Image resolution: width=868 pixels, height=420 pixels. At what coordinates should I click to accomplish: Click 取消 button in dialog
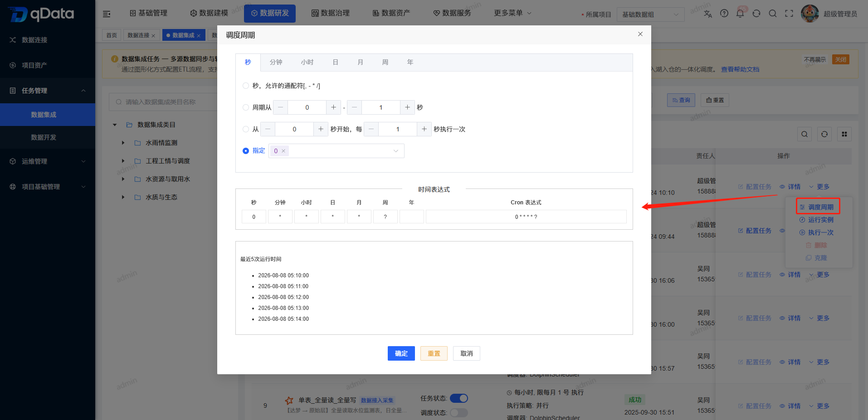click(467, 353)
